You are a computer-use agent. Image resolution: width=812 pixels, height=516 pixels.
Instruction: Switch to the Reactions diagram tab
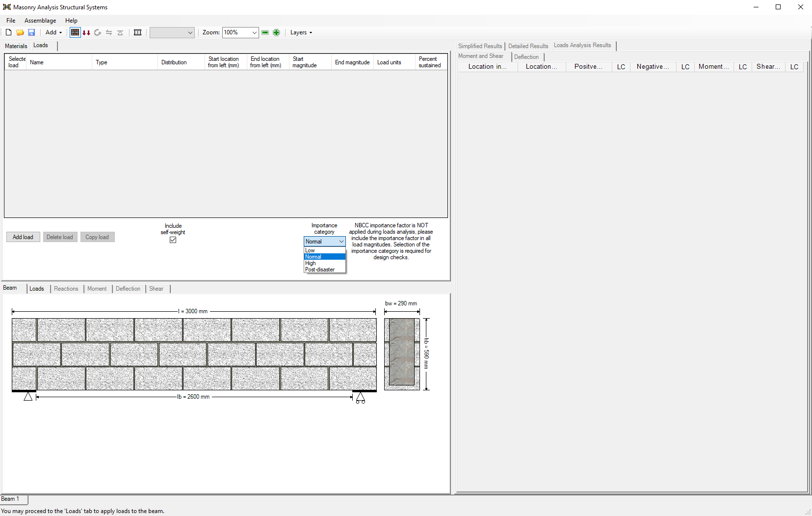pos(66,289)
